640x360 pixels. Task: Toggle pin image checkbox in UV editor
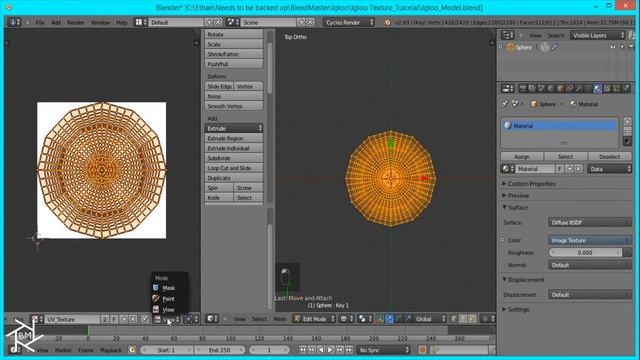145,319
